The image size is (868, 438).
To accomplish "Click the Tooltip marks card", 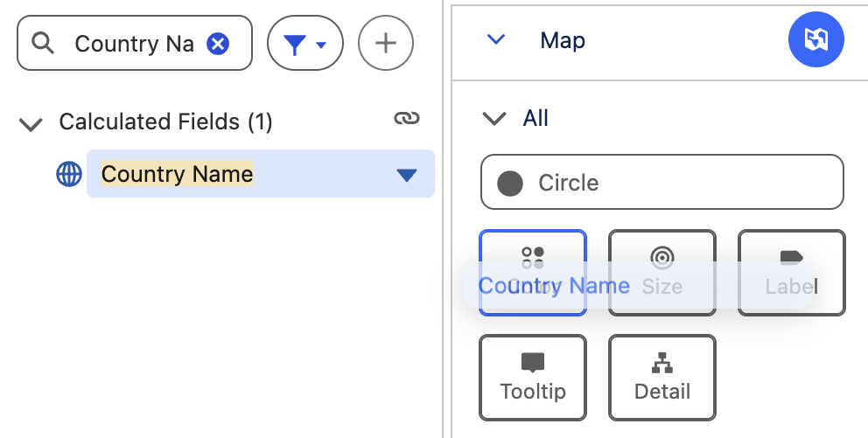I will (533, 378).
